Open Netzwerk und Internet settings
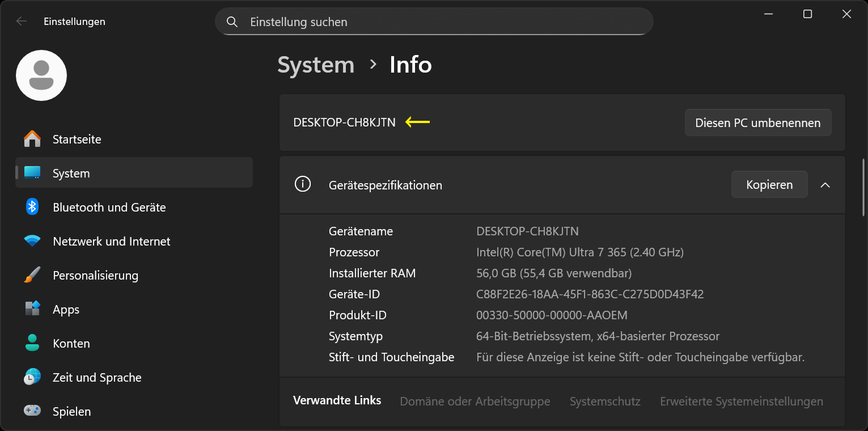The image size is (868, 431). 111,241
